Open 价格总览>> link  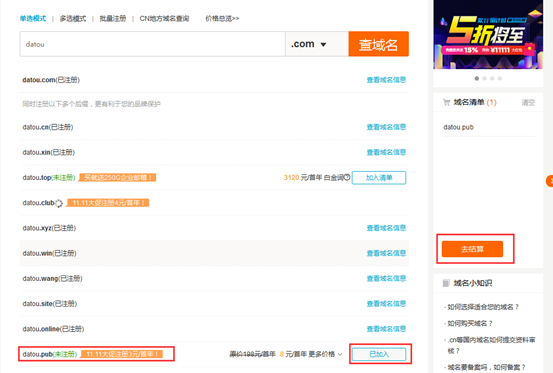coord(222,18)
